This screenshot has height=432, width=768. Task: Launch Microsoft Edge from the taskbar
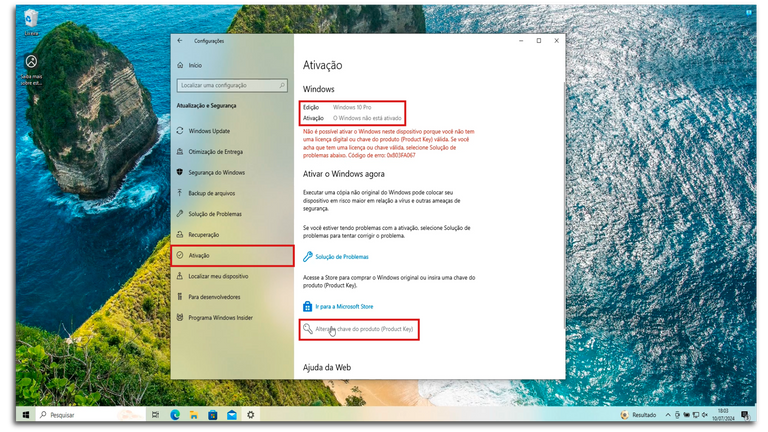pos(175,415)
